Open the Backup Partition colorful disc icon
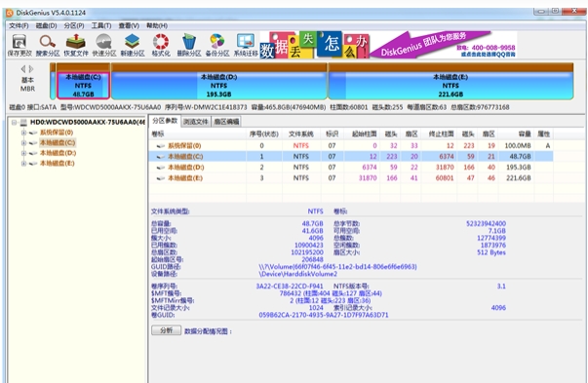 click(x=217, y=45)
